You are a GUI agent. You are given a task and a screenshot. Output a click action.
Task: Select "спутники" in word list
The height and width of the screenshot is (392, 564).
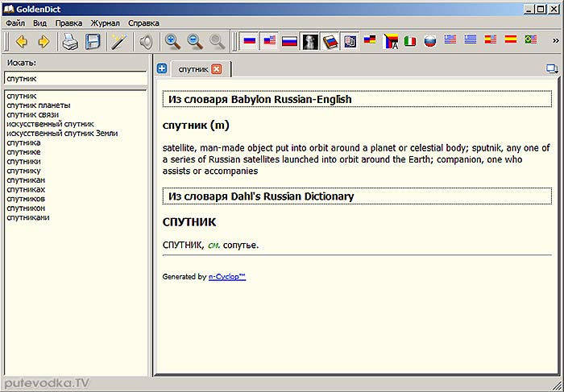coord(23,161)
